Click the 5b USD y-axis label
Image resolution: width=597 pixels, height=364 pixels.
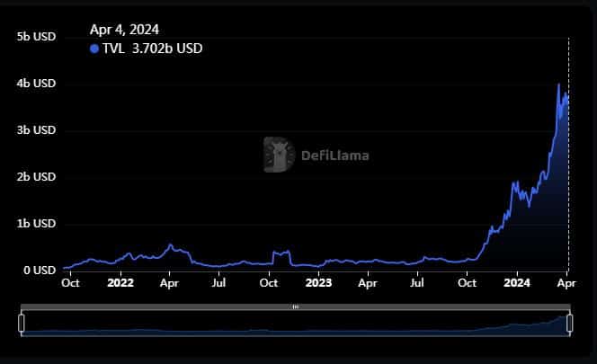(36, 37)
